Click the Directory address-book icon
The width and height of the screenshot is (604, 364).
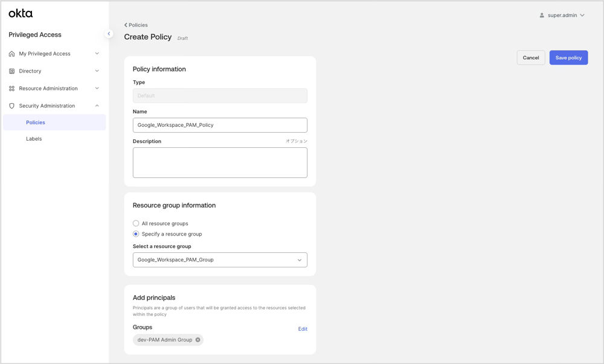click(11, 71)
